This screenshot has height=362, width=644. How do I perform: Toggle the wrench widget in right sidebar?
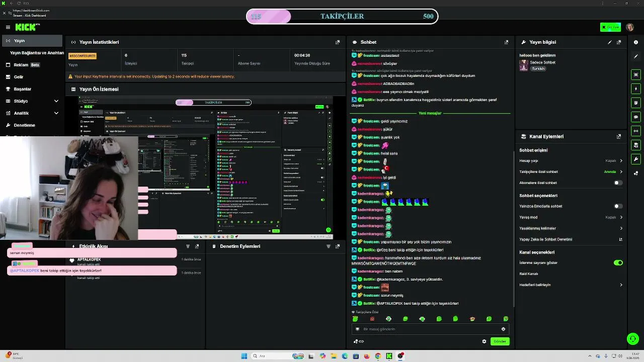click(636, 159)
